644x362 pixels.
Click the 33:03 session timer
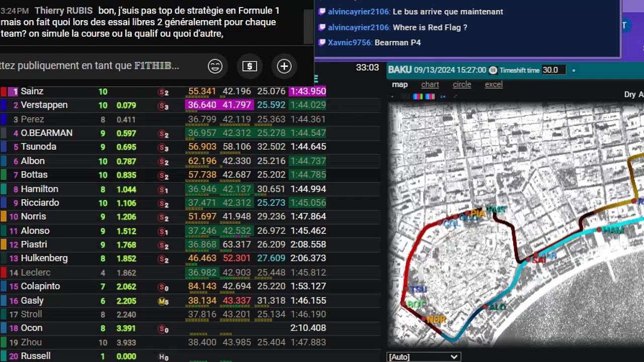click(367, 68)
